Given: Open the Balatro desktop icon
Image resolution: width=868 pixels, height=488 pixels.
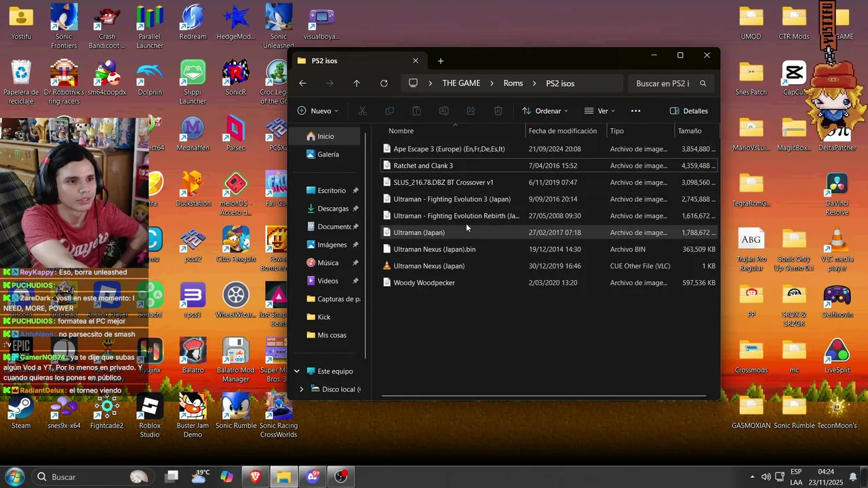Looking at the screenshot, I should pyautogui.click(x=193, y=357).
